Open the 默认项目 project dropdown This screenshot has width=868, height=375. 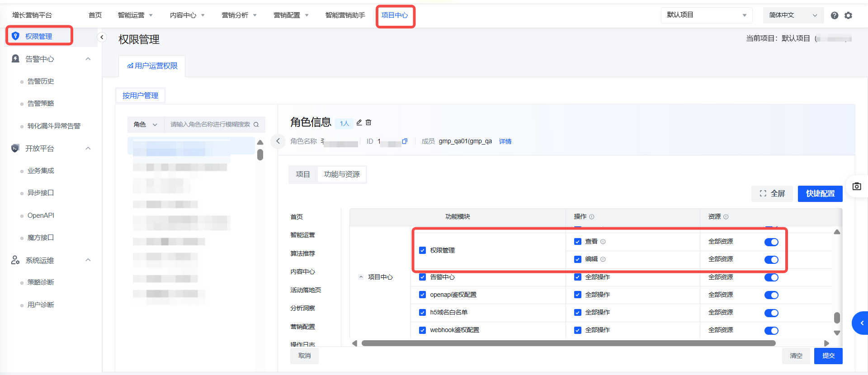pyautogui.click(x=706, y=15)
